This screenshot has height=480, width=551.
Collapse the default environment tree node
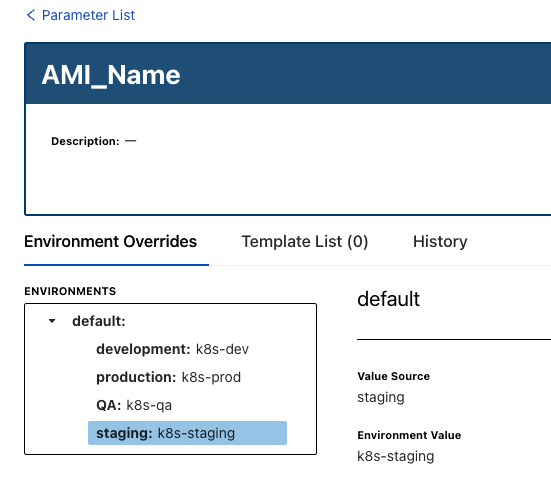point(52,321)
